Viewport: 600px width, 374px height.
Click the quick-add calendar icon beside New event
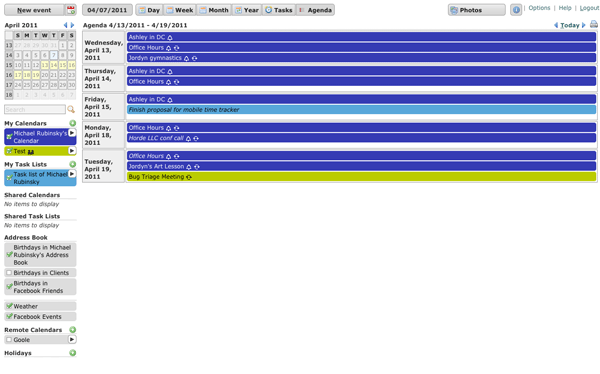tap(70, 10)
